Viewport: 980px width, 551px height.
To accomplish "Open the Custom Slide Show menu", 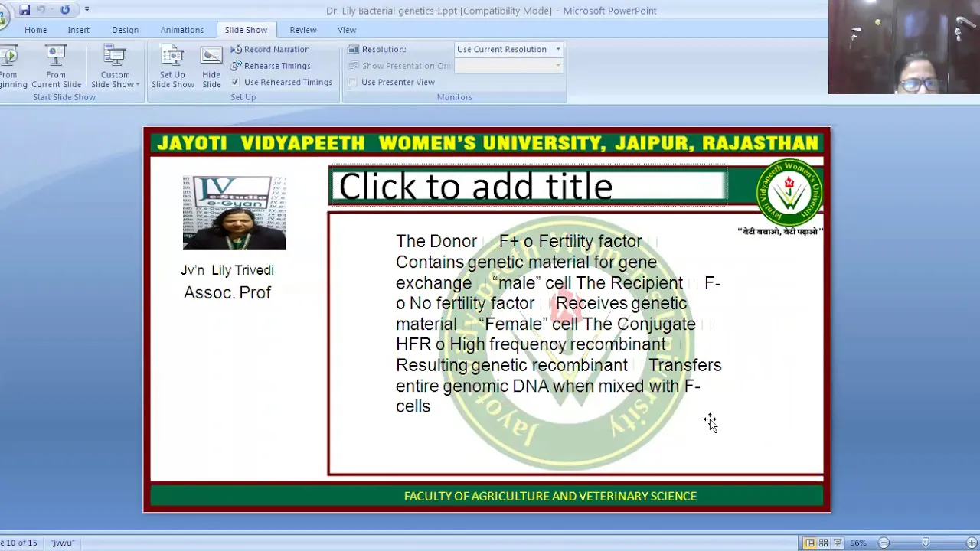I will coord(115,67).
